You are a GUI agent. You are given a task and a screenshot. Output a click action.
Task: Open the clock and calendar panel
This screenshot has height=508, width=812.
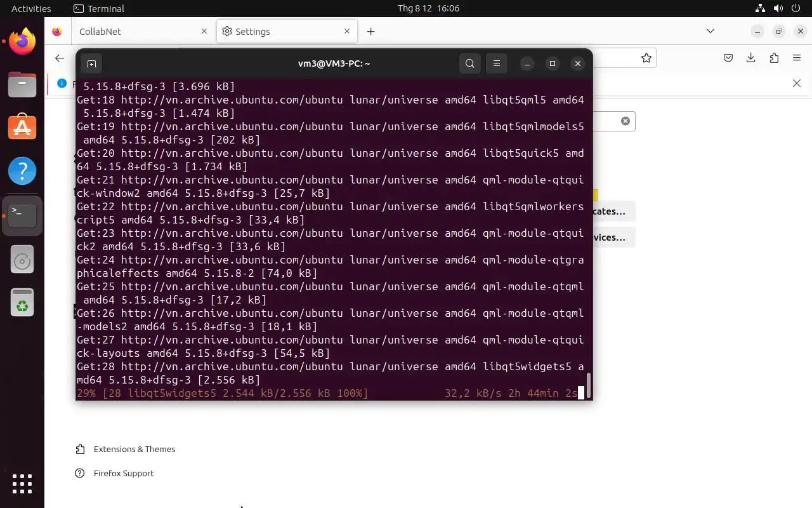click(x=428, y=8)
